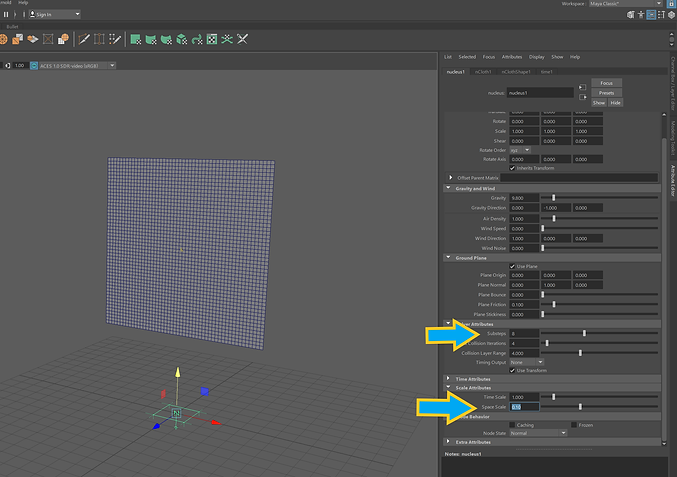This screenshot has height=477, width=677.
Task: Switch to the nCloth1 tab
Action: tap(483, 72)
